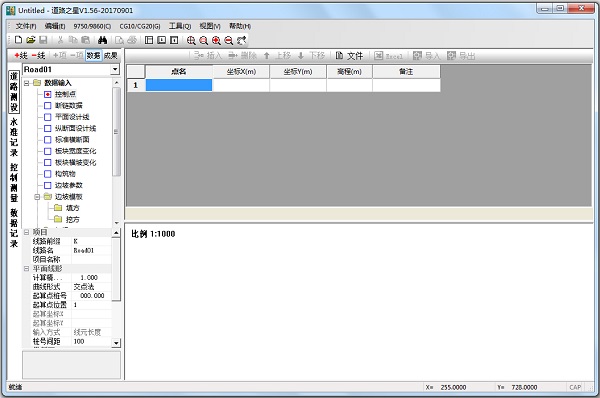Click the 文件 file icon in table toolbar

pos(349,56)
